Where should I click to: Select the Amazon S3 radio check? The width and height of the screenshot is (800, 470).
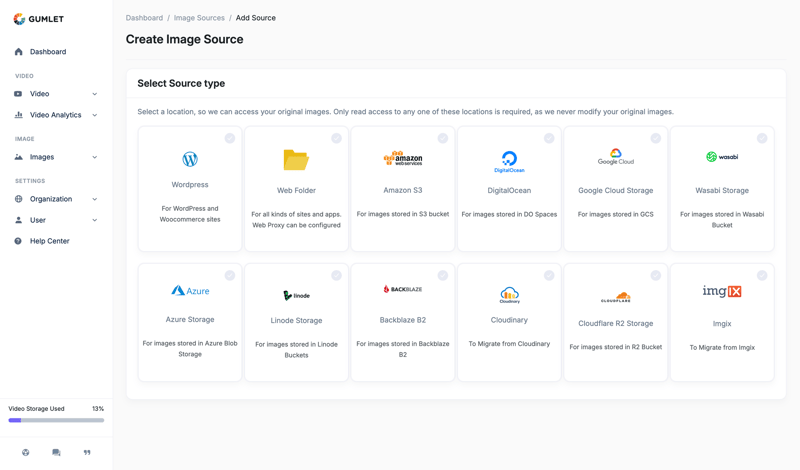[x=443, y=138]
